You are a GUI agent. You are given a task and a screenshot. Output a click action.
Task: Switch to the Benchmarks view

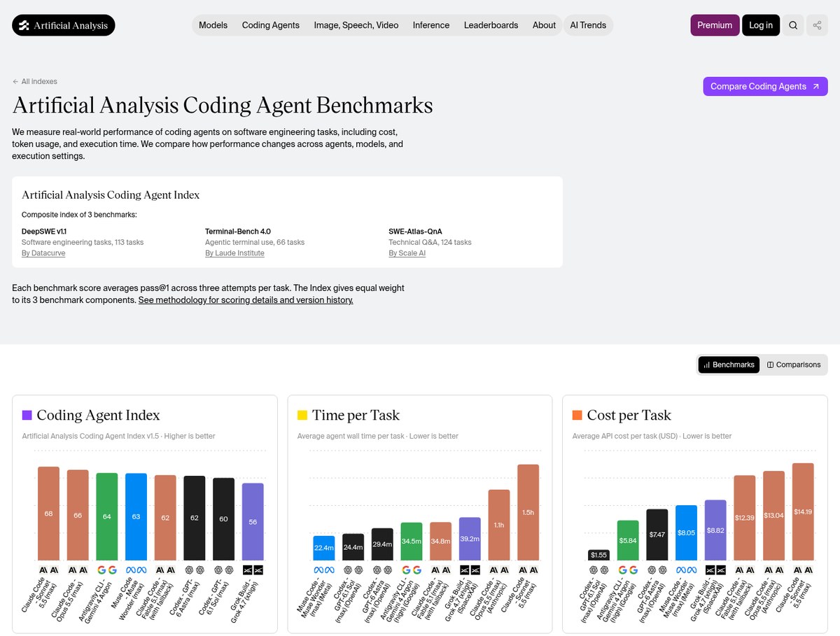[x=729, y=365]
